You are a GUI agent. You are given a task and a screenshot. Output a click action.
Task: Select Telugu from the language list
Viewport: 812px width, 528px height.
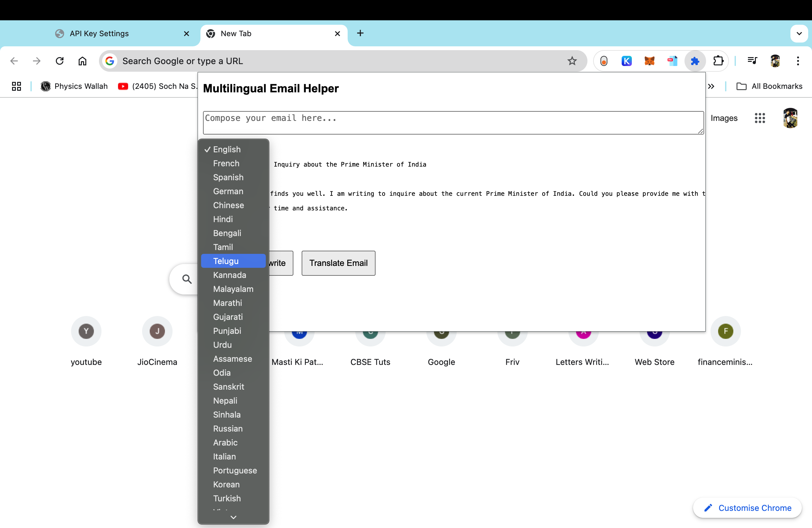pos(226,261)
